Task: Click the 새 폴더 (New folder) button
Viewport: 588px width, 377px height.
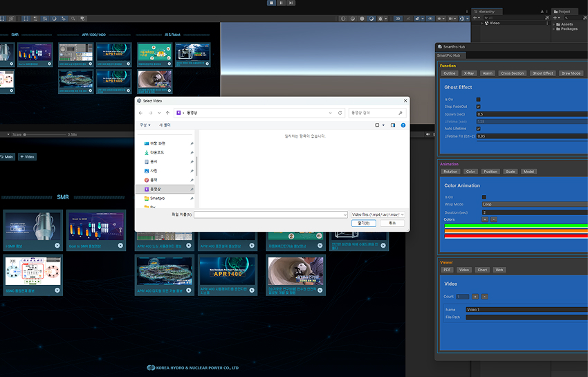Action: coord(165,125)
